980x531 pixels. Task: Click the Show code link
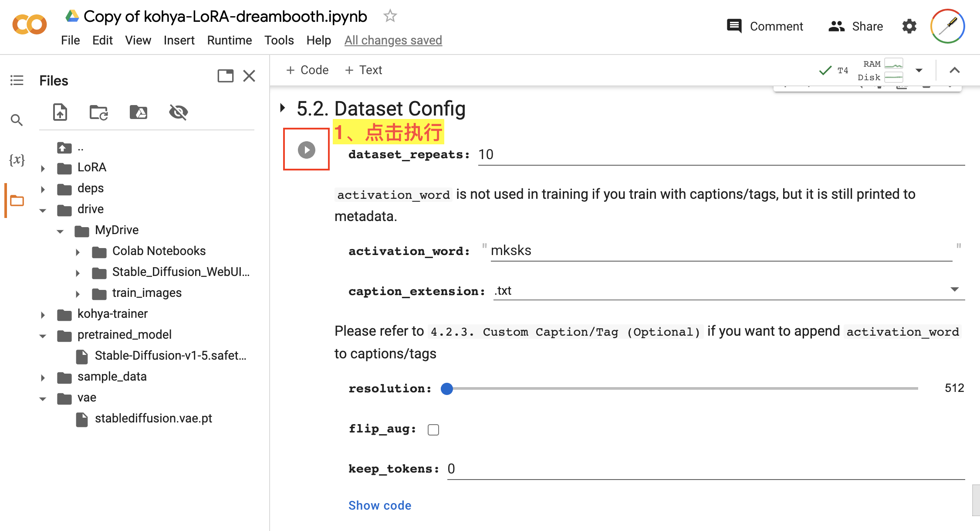[x=379, y=505]
